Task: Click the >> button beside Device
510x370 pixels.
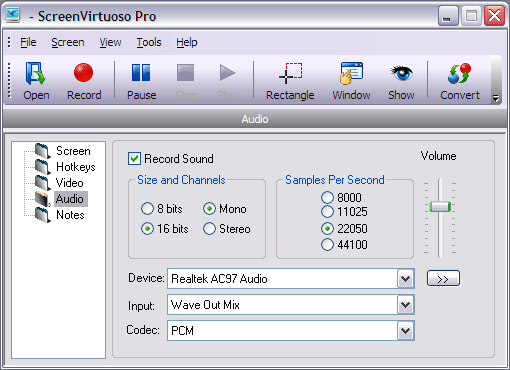Action: [443, 279]
